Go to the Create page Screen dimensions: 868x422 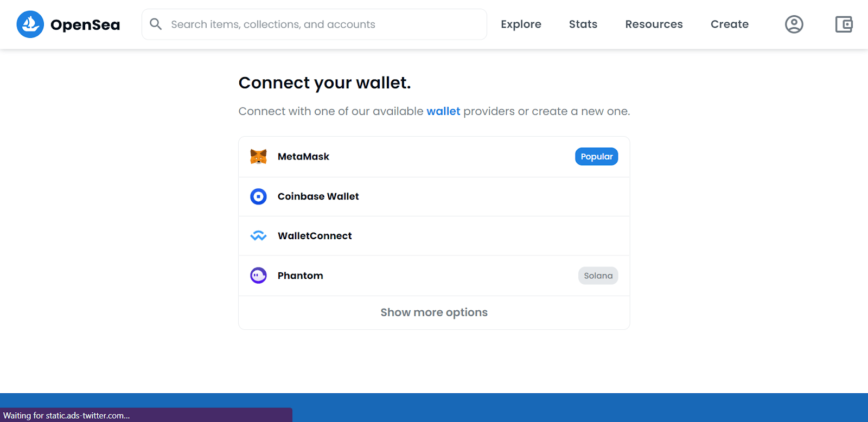(729, 24)
